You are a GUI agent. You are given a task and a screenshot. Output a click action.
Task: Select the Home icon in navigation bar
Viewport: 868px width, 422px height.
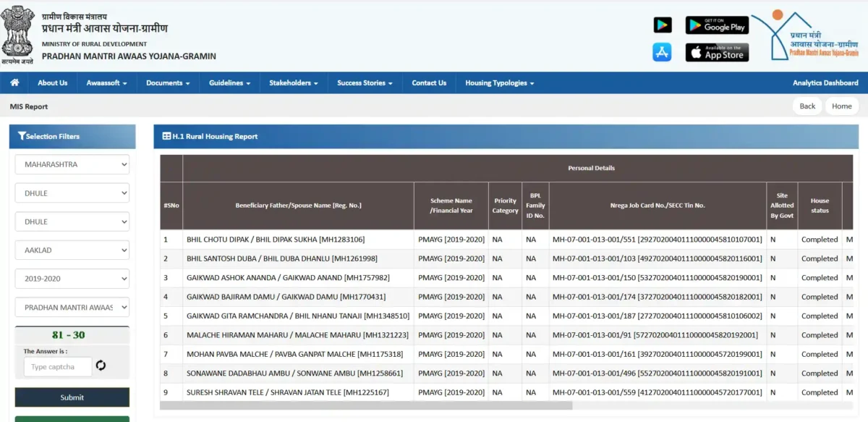point(13,82)
